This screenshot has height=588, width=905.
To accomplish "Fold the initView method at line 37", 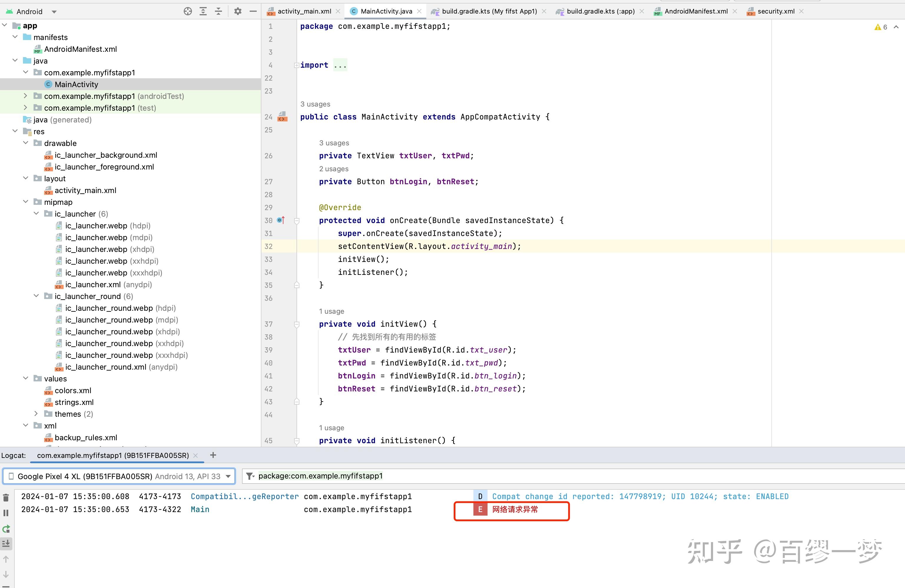I will pos(297,324).
